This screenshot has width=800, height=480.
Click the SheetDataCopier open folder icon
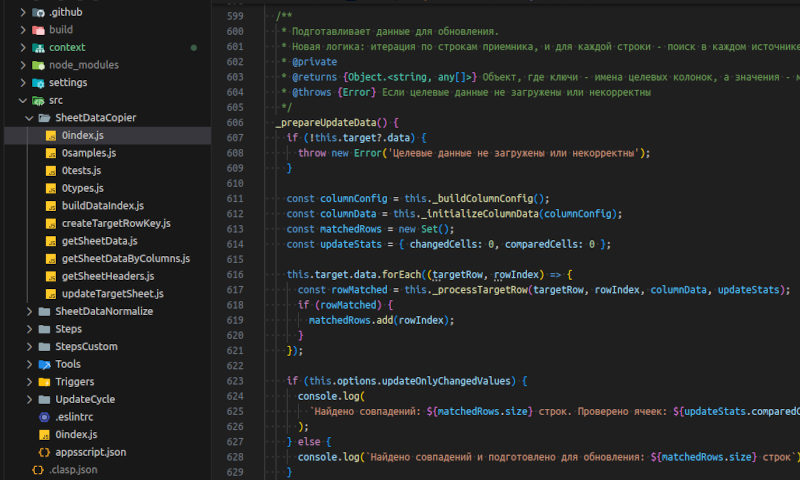44,118
